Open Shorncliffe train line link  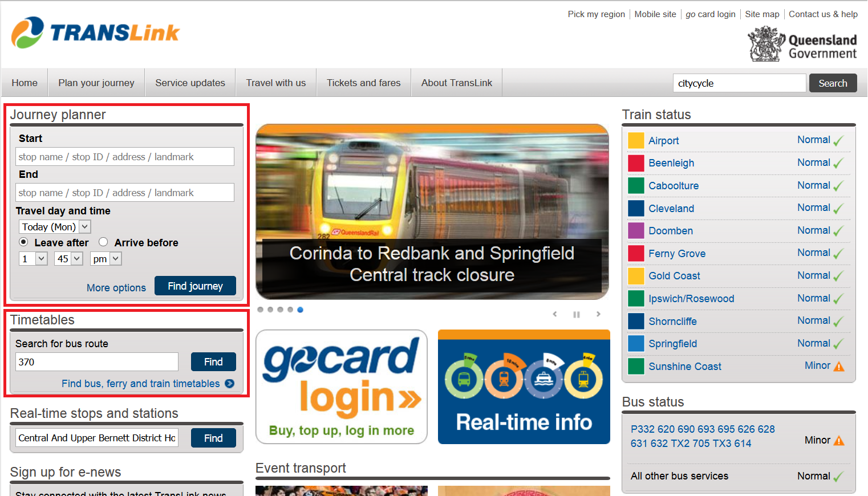pyautogui.click(x=672, y=322)
